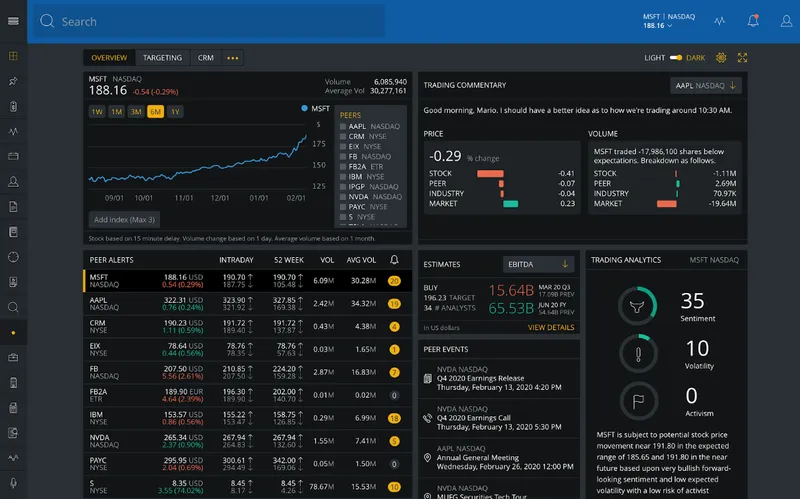Open IBM alert badge showing 18
The width and height of the screenshot is (800, 499).
tap(394, 418)
